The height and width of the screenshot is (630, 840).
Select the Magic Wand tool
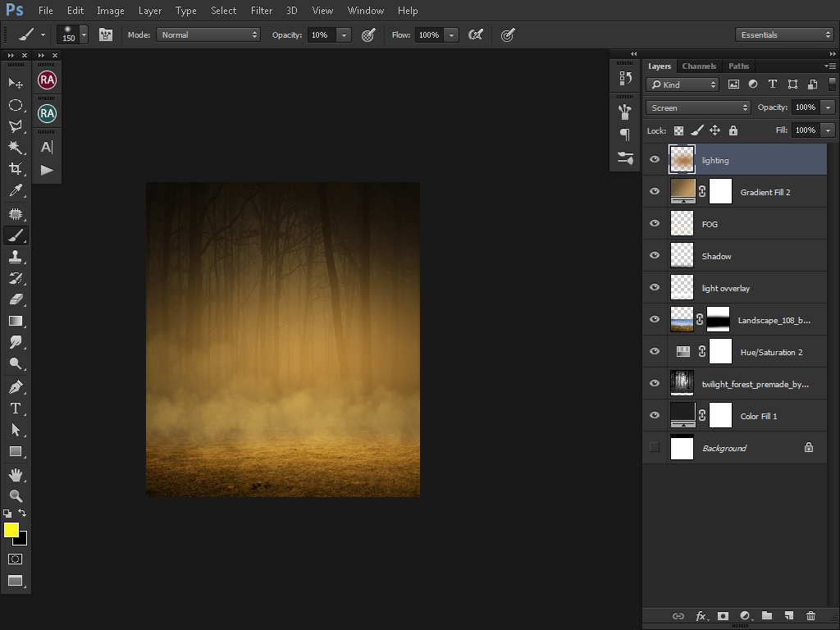click(15, 148)
